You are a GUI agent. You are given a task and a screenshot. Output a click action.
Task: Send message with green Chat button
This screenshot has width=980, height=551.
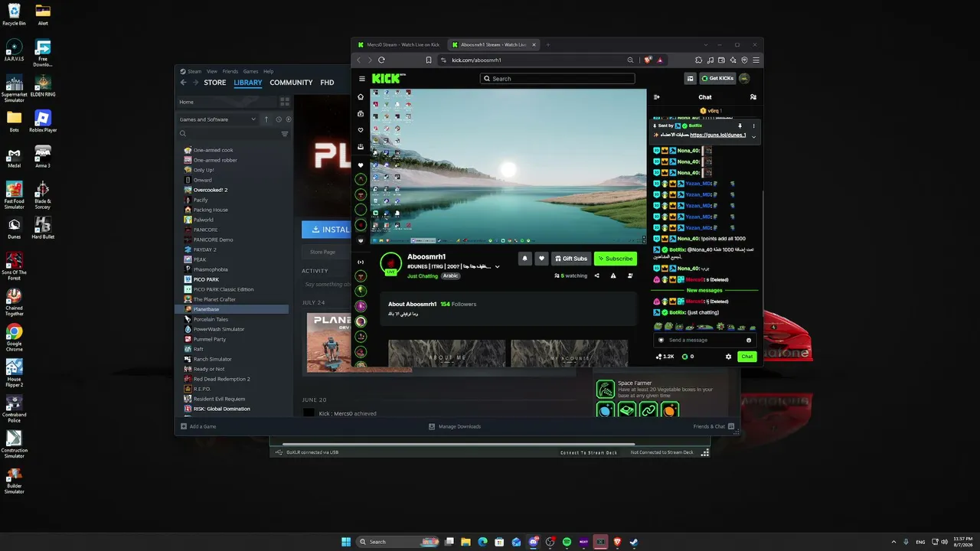[x=747, y=357]
